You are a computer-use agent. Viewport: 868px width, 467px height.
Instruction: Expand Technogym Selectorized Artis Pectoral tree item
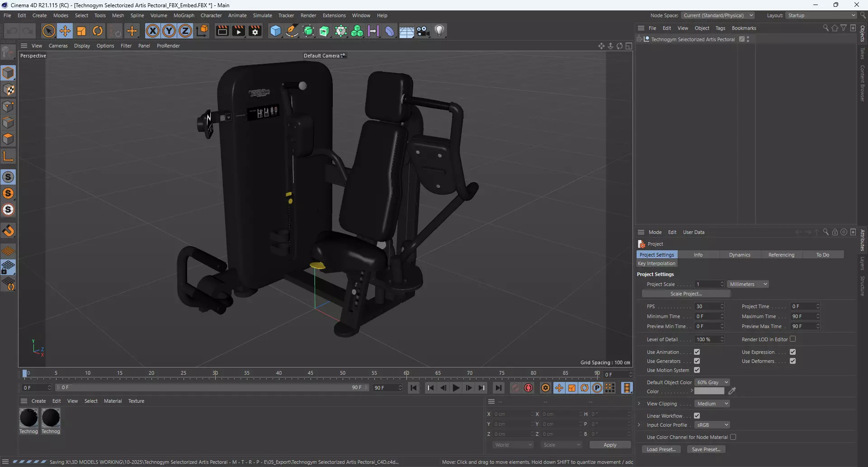(x=639, y=39)
